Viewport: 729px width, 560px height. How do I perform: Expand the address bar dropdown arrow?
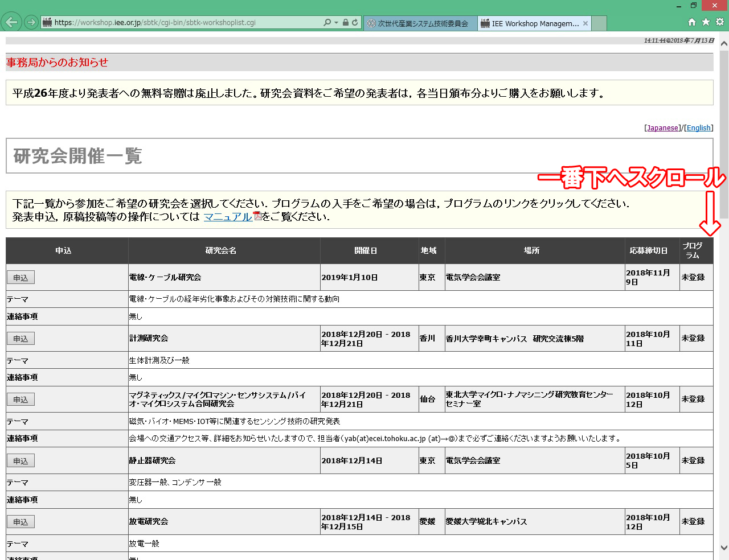pyautogui.click(x=336, y=22)
